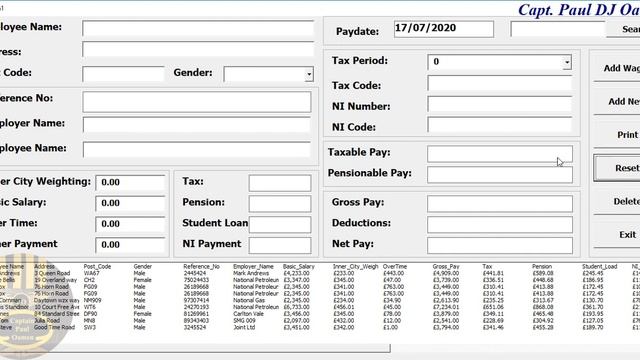Click the basic salary cell £6,733.00

[296, 307]
